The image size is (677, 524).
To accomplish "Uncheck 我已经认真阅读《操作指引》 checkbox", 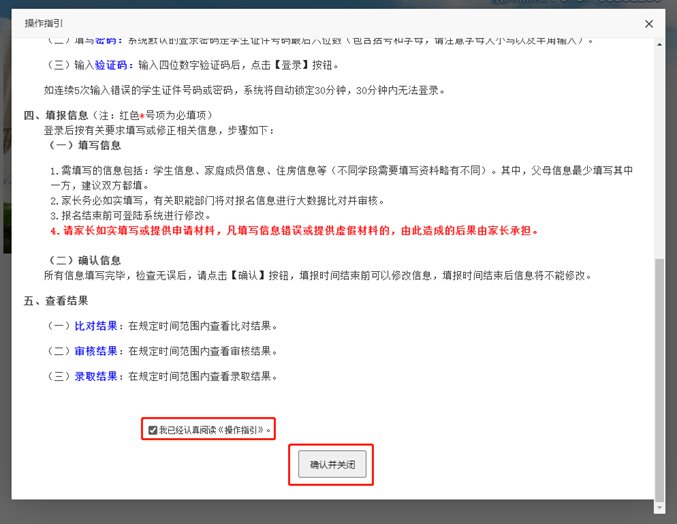I will (x=152, y=430).
